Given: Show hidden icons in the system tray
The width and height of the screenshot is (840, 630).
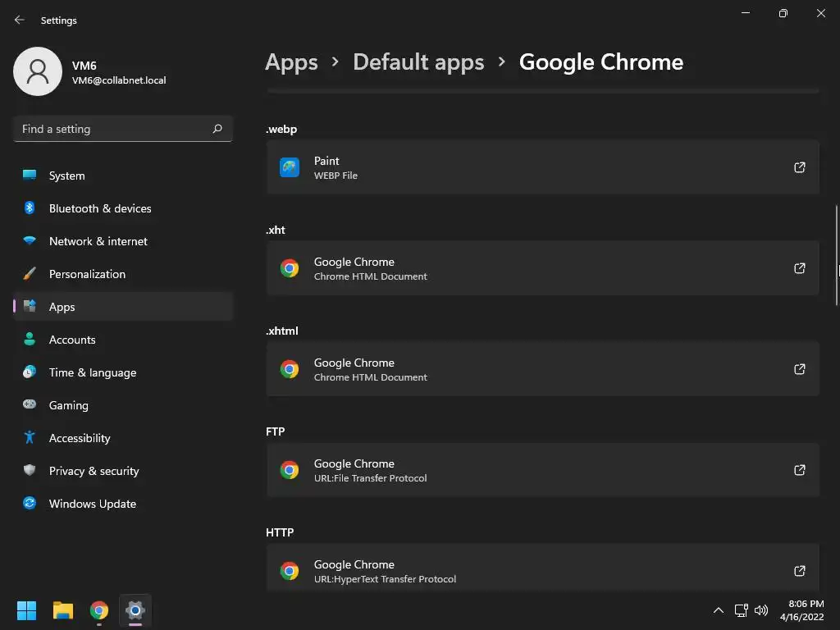Looking at the screenshot, I should 718,610.
